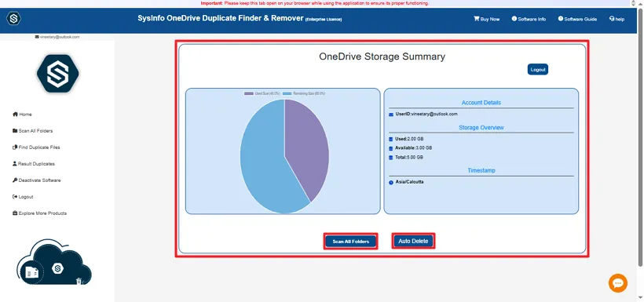The image size is (644, 302).
Task: Click the cloud illustration in the sidebar
Action: (54, 263)
